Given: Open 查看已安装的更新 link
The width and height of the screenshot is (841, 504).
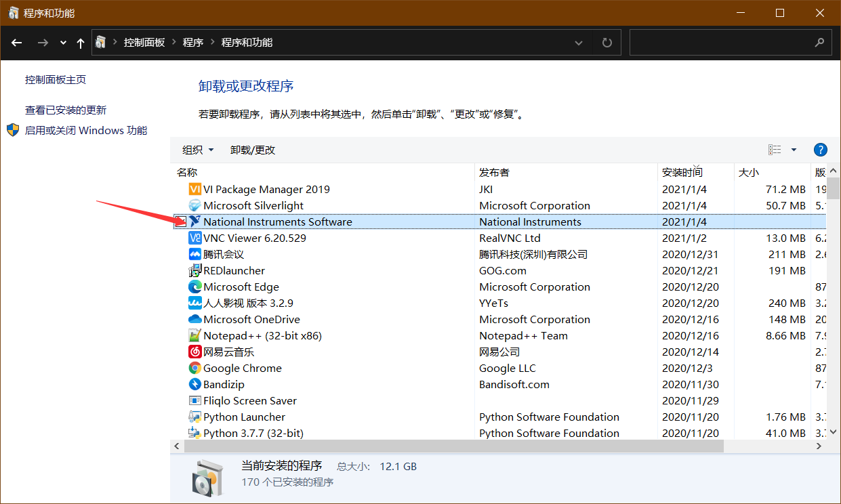Looking at the screenshot, I should click(66, 110).
